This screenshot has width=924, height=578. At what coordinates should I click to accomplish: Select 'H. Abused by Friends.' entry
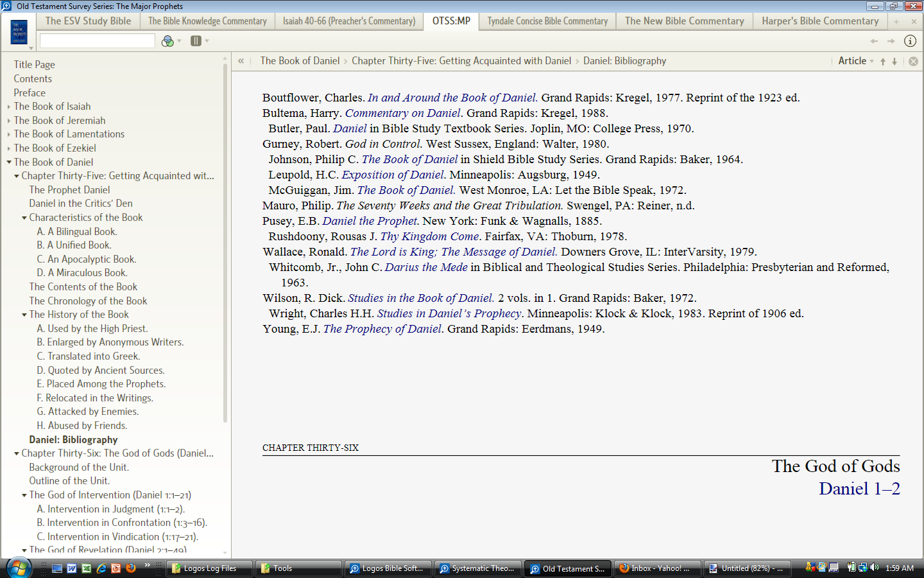(82, 426)
